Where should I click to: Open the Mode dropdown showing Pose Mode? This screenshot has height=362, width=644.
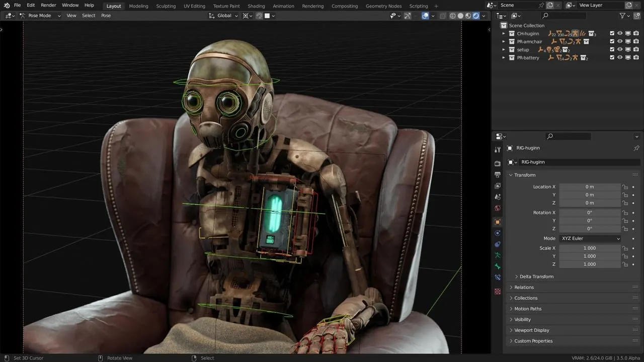click(40, 16)
